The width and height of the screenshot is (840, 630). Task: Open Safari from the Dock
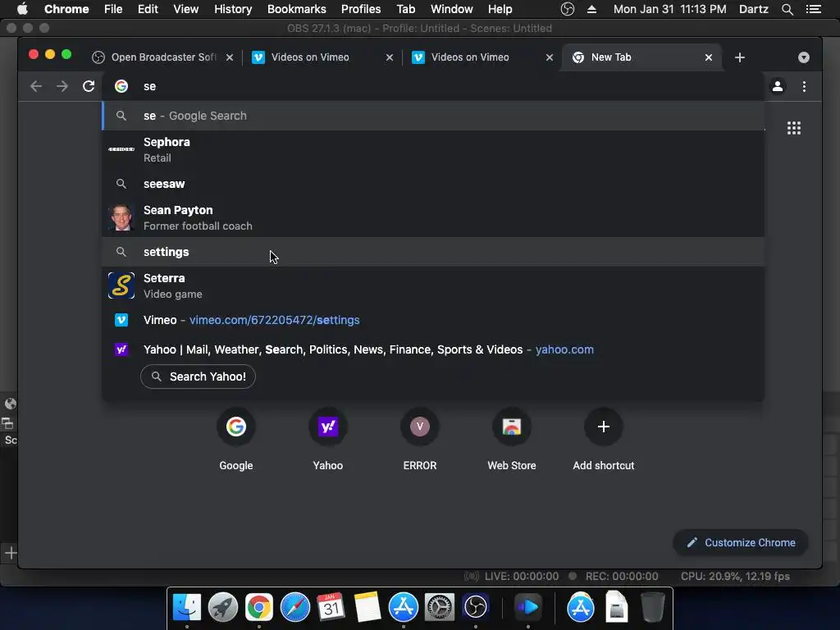[295, 607]
